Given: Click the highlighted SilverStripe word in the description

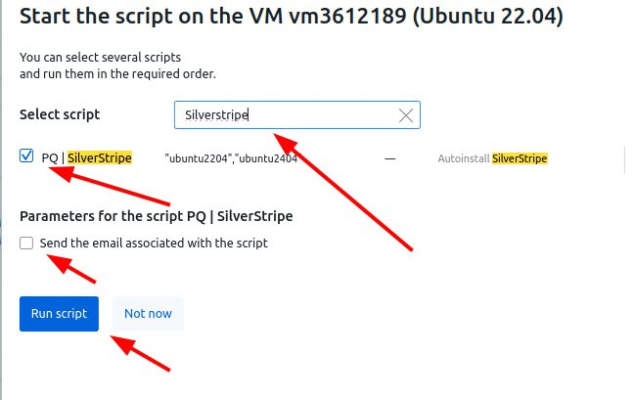Looking at the screenshot, I should [x=519, y=158].
